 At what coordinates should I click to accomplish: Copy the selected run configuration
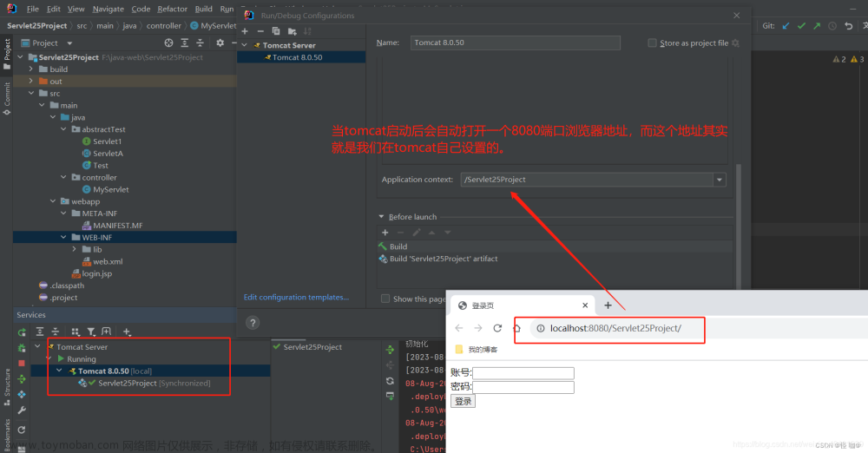tap(276, 31)
